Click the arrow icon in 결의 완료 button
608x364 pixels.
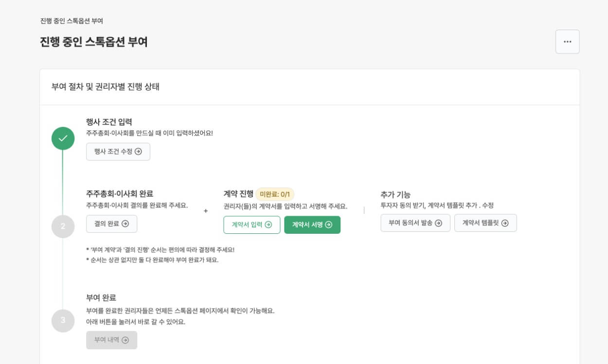(x=125, y=224)
